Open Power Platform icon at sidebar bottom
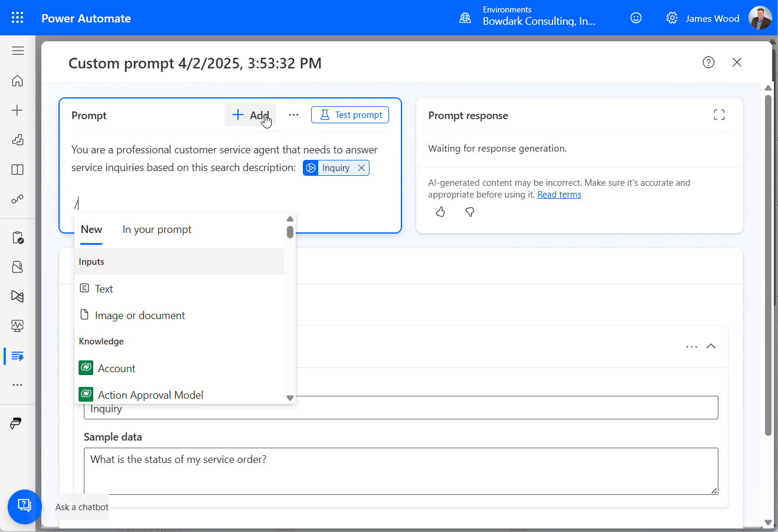Viewport: 778px width, 532px height. 16,423
